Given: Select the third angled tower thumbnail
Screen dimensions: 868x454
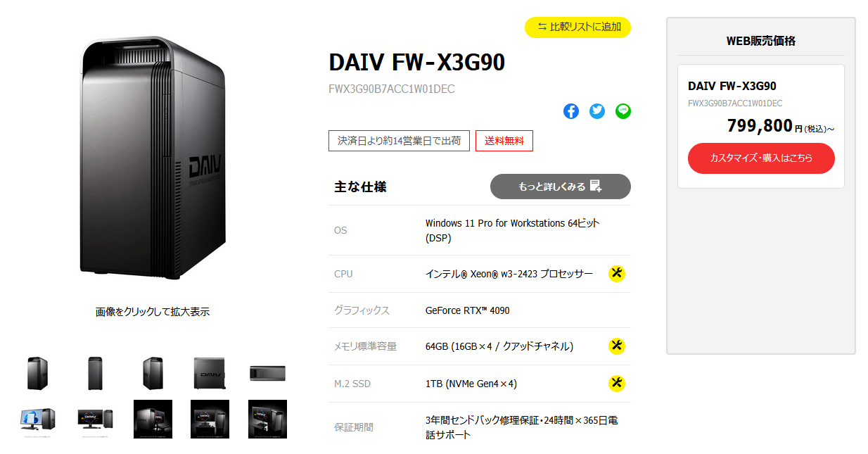Looking at the screenshot, I should pyautogui.click(x=153, y=373).
